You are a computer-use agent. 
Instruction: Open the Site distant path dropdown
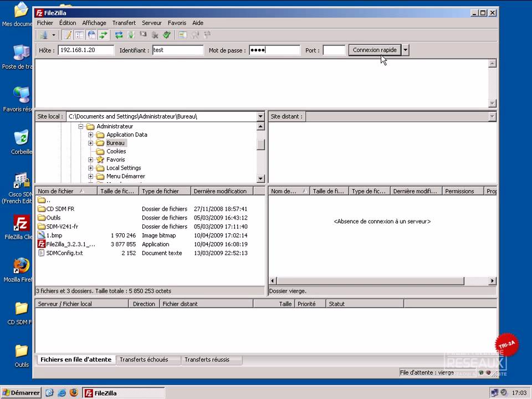[492, 116]
